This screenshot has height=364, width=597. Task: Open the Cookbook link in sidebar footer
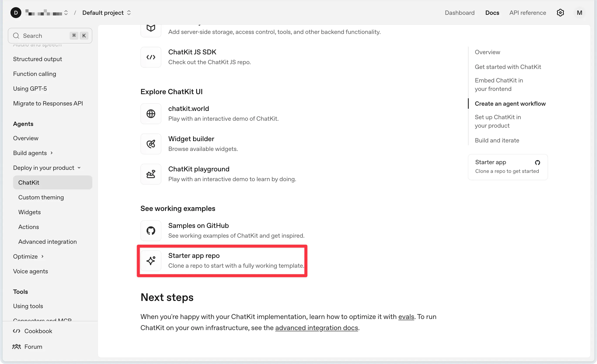(x=38, y=331)
